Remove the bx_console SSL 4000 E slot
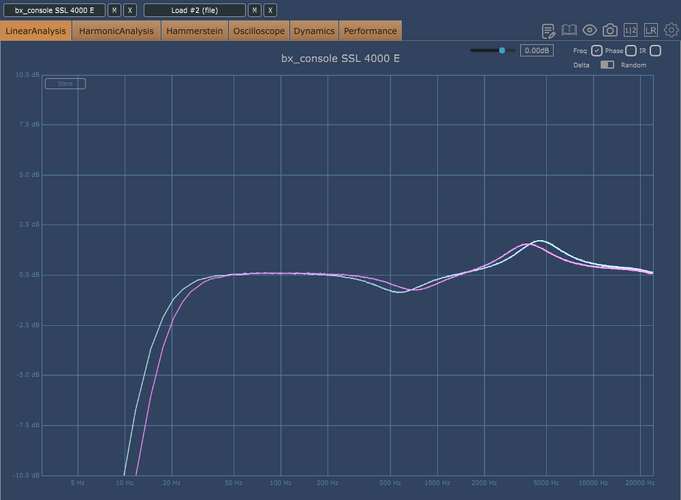The width and height of the screenshot is (681, 500). [130, 10]
